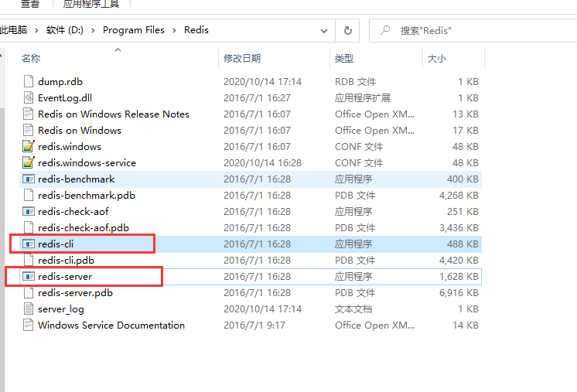Go to Program Files in the address path
577x392 pixels.
[x=134, y=30]
